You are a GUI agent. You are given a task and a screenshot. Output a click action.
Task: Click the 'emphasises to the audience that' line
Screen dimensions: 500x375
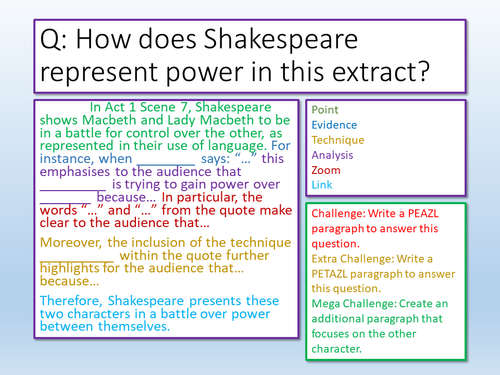tap(140, 172)
